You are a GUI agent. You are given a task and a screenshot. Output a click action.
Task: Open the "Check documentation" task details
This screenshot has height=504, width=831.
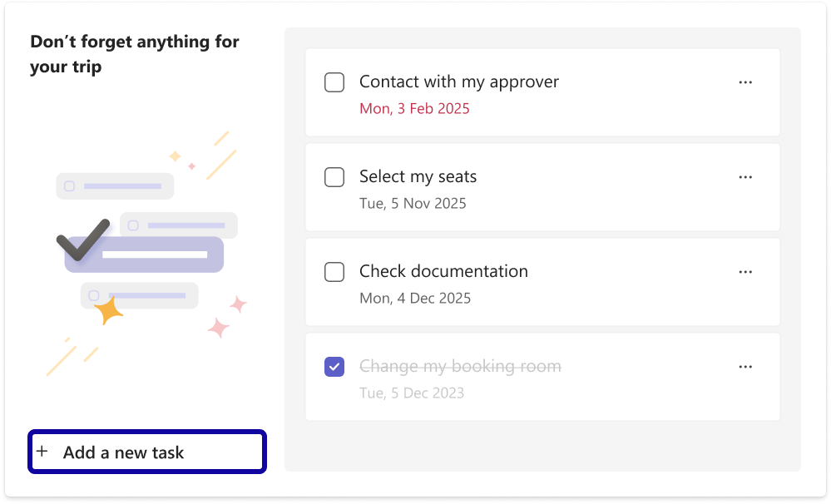click(x=443, y=271)
